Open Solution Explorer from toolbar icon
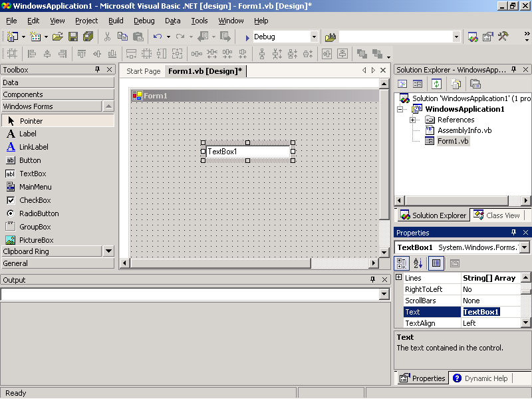 click(473, 37)
